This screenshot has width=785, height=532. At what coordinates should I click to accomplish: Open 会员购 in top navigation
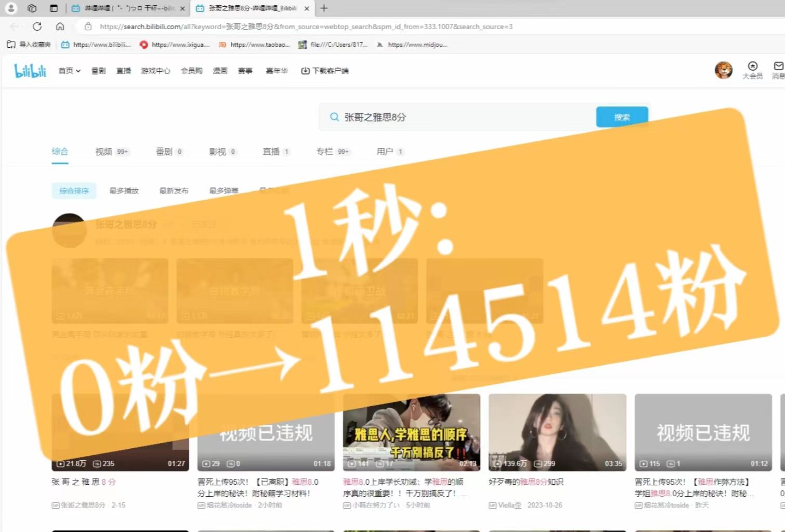coord(191,71)
